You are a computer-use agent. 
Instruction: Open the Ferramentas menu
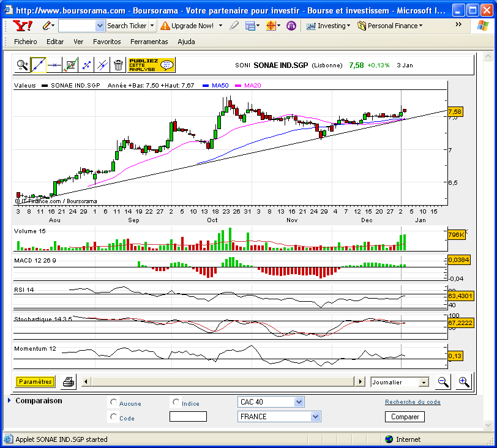[x=149, y=42]
